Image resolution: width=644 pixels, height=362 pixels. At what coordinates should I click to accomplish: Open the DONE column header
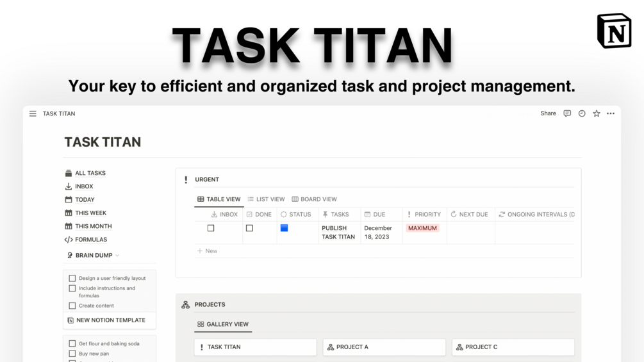click(x=259, y=214)
